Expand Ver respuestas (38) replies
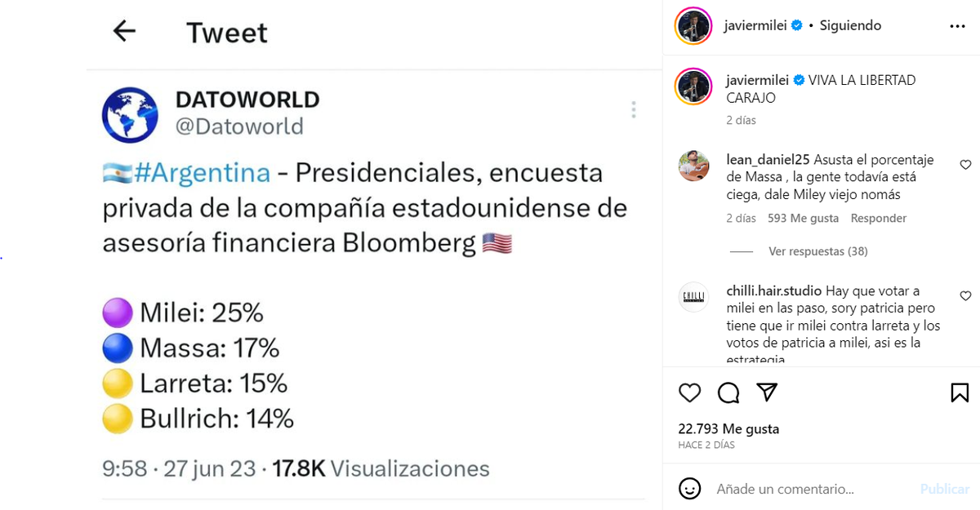This screenshot has width=980, height=510. pos(817,251)
